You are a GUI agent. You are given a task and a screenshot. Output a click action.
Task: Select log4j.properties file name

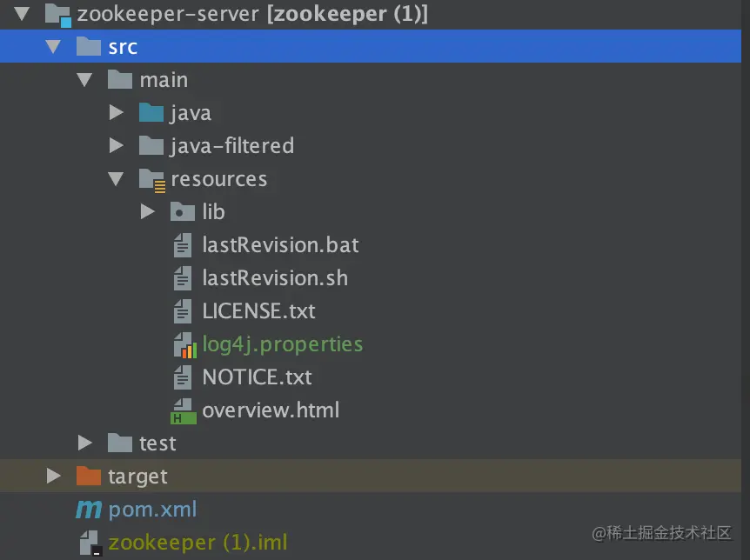pos(282,345)
